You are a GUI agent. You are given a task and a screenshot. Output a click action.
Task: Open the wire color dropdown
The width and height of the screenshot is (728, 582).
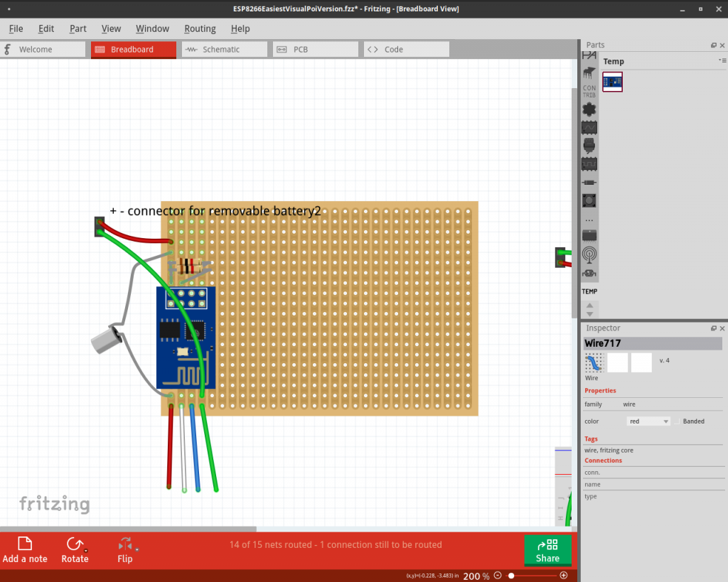(648, 421)
